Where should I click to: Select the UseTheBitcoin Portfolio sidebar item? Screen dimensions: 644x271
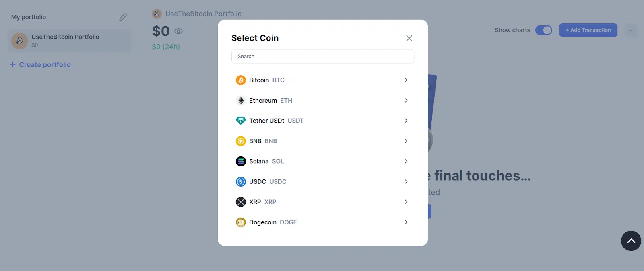[69, 41]
